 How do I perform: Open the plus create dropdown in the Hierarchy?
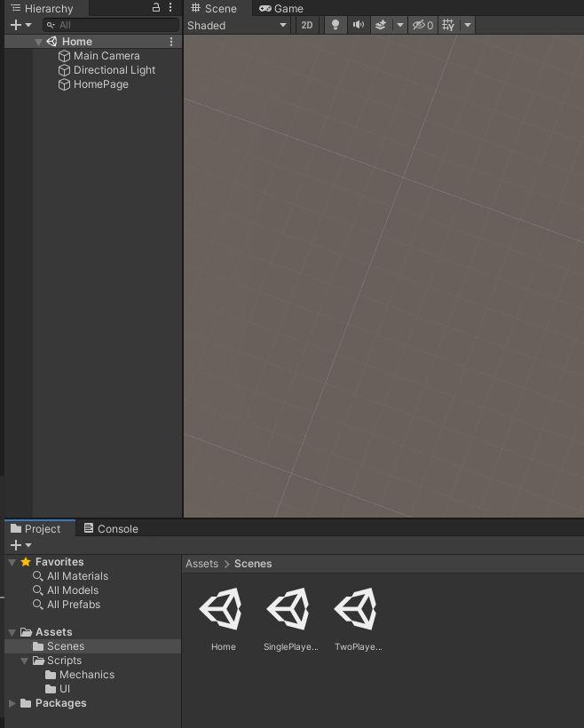click(x=20, y=25)
